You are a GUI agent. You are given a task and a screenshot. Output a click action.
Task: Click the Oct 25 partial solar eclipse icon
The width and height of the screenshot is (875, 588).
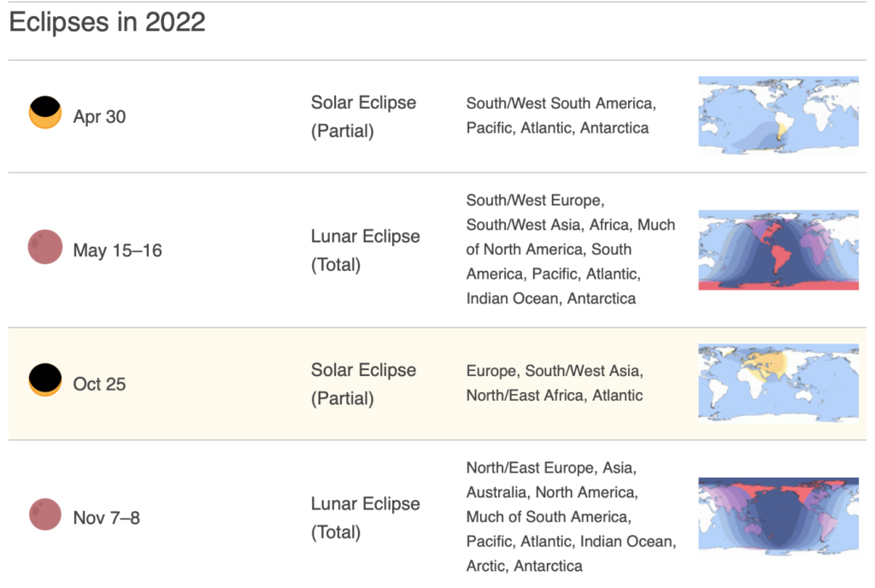point(45,379)
